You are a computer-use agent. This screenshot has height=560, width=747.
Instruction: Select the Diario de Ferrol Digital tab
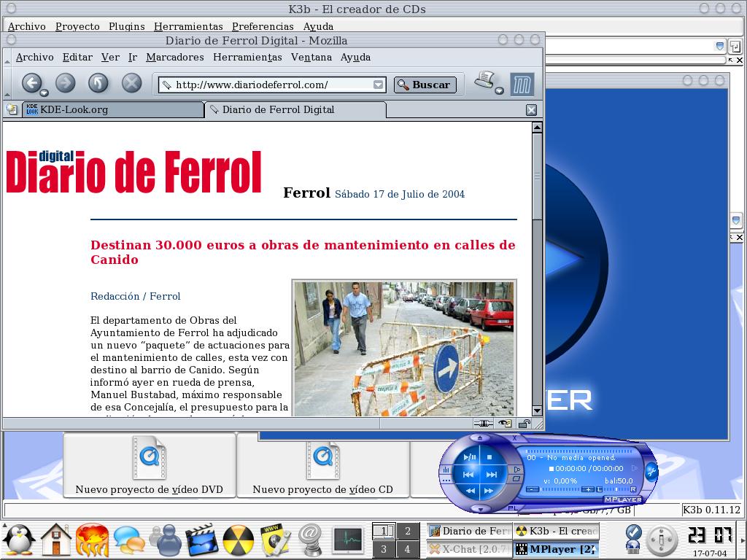pos(295,109)
